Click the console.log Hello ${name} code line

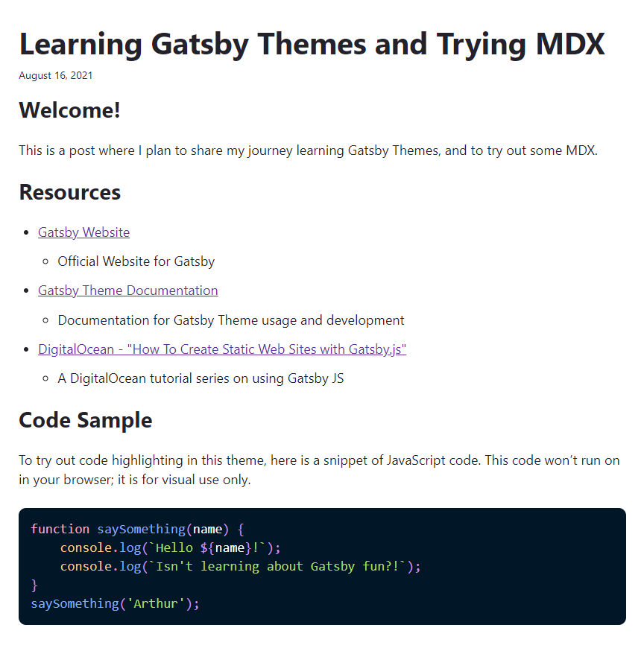[x=171, y=548]
